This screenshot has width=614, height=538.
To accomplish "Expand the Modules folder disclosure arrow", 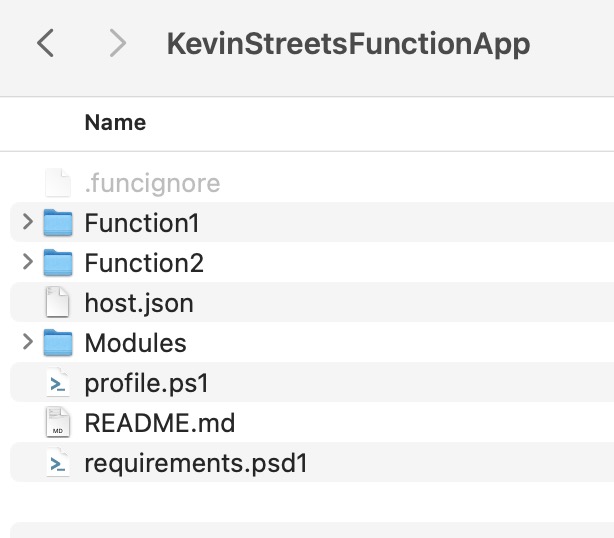I will pyautogui.click(x=27, y=342).
